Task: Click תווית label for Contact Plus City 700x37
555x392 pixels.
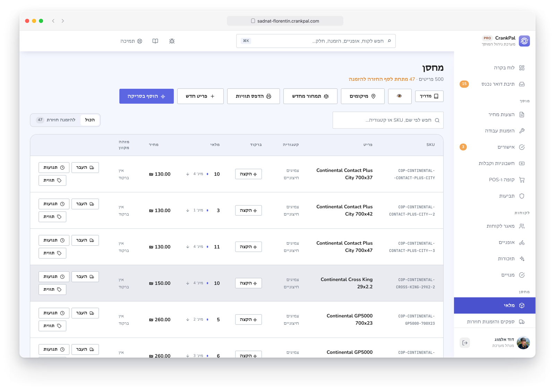Action: click(52, 180)
